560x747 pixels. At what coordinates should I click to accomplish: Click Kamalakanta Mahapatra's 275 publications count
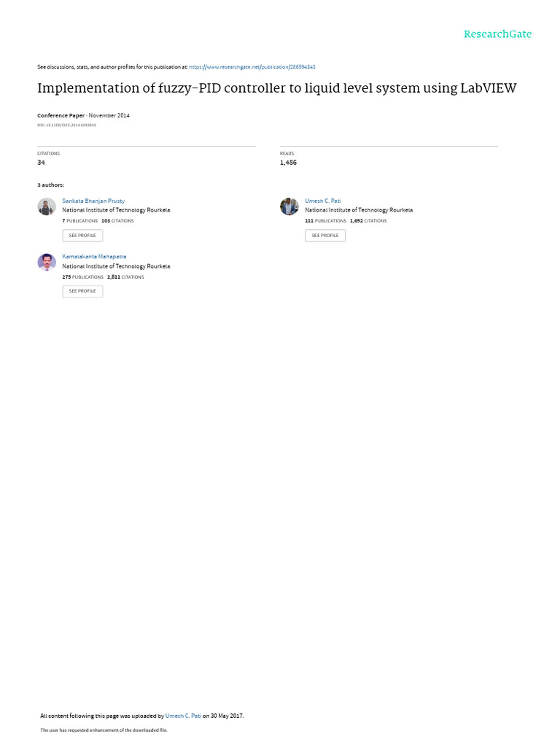coord(83,276)
